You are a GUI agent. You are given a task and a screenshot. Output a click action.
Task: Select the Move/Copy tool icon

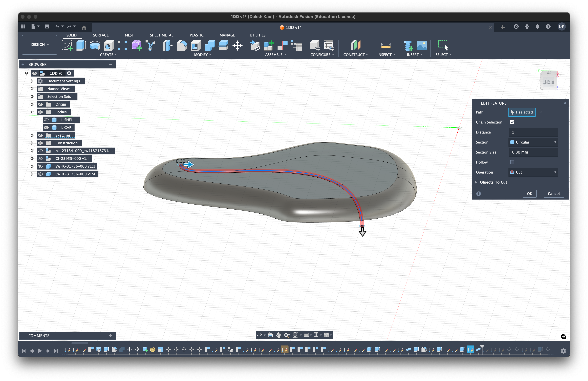click(237, 46)
